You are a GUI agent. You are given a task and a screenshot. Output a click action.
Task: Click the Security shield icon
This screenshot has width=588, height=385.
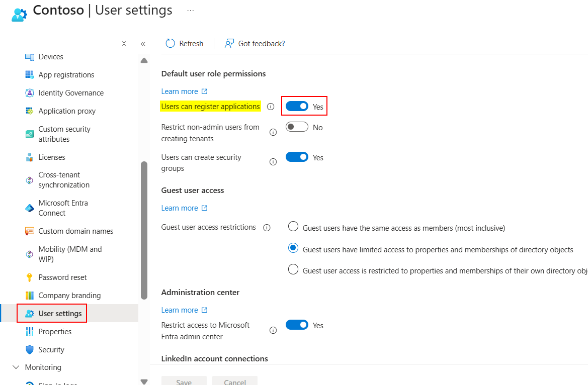[29, 349]
